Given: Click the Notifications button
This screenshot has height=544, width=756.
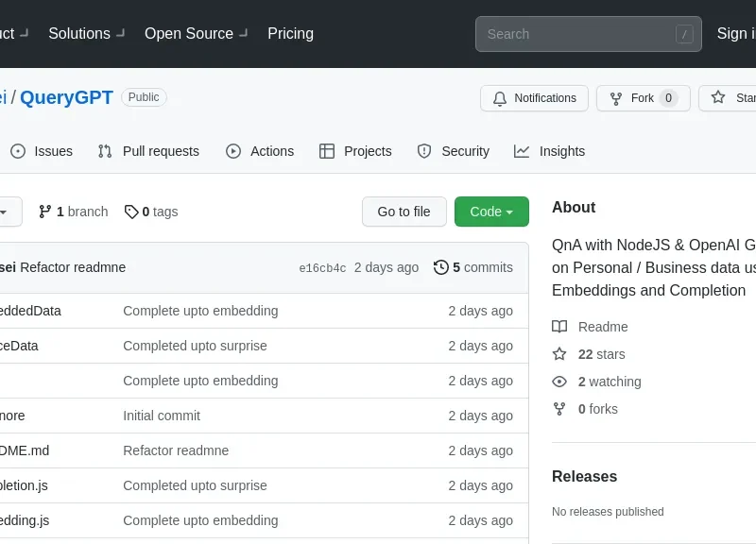Looking at the screenshot, I should tap(534, 98).
